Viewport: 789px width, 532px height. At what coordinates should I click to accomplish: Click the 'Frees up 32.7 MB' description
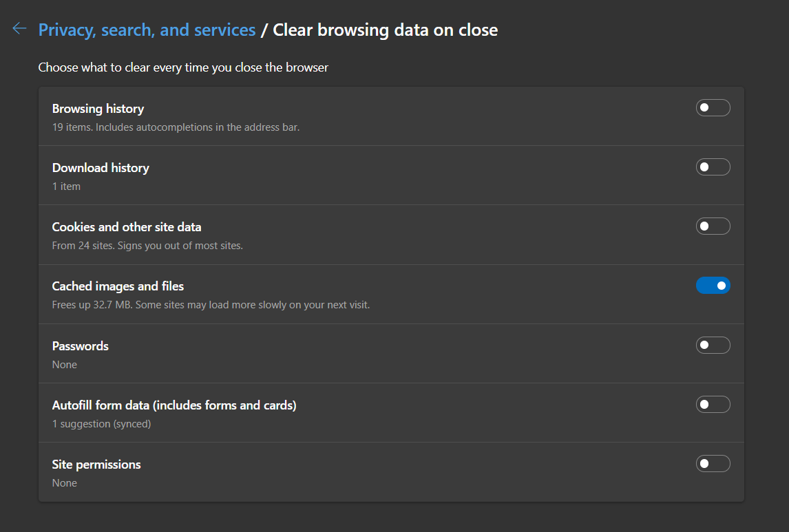[x=211, y=304]
